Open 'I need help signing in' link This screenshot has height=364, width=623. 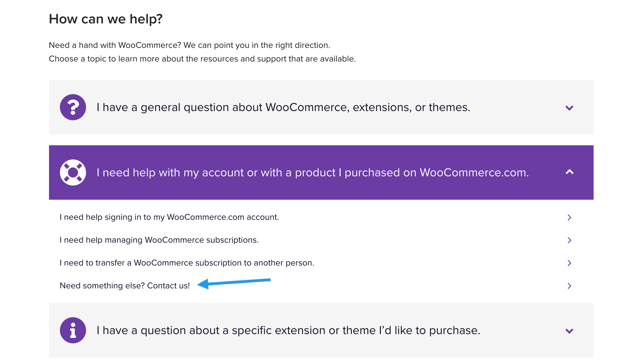coord(169,217)
